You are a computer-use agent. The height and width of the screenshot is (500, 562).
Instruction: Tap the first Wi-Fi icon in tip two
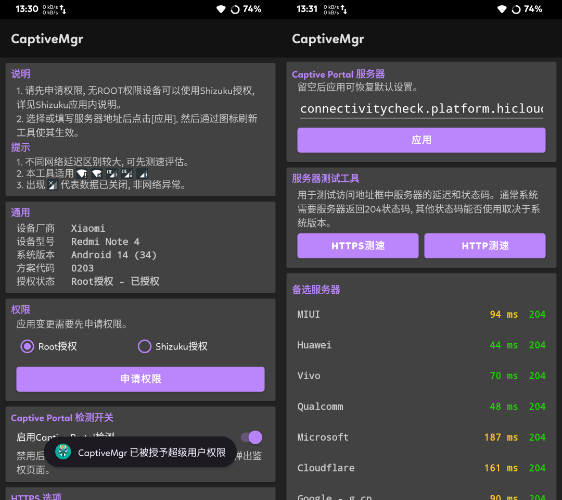82,174
